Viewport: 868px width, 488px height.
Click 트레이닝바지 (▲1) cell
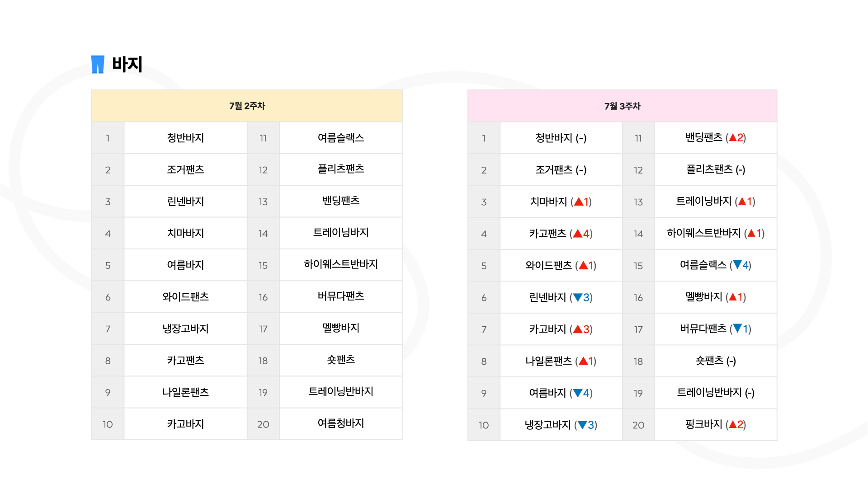click(716, 202)
